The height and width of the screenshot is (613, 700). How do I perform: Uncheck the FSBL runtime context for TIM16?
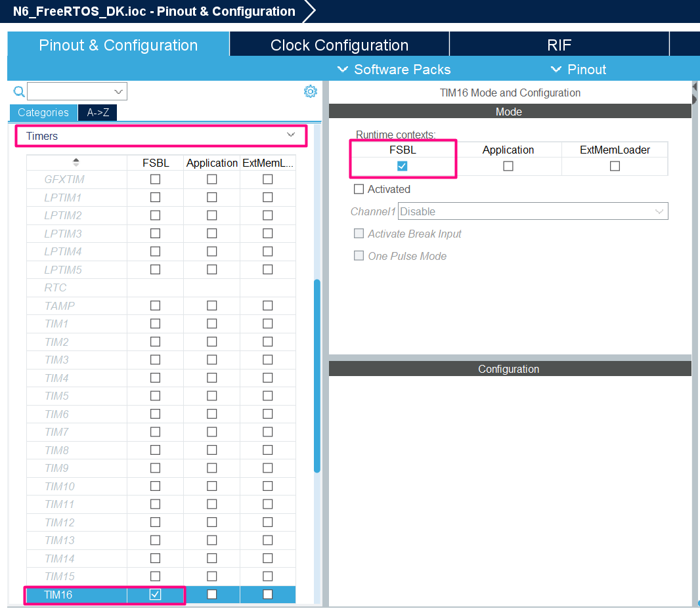[403, 166]
